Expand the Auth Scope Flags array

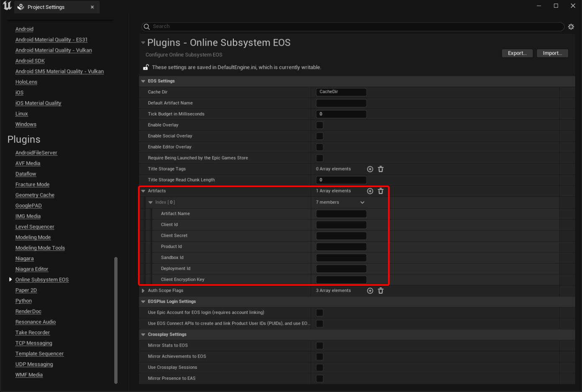pos(143,290)
